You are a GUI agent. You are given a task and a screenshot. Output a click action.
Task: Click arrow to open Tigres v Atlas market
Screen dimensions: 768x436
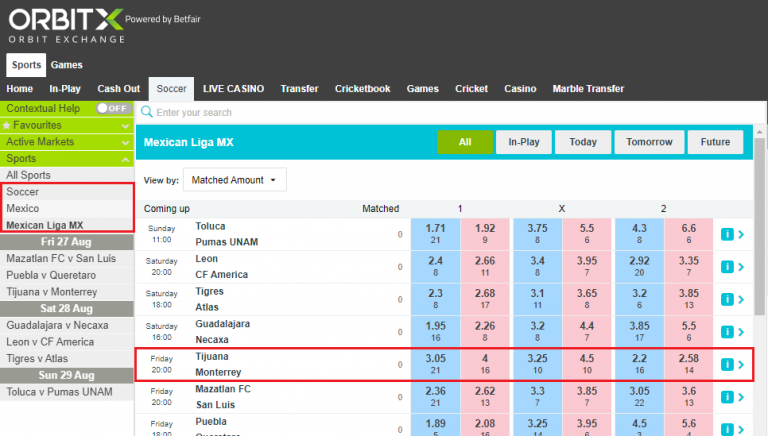coord(741,299)
